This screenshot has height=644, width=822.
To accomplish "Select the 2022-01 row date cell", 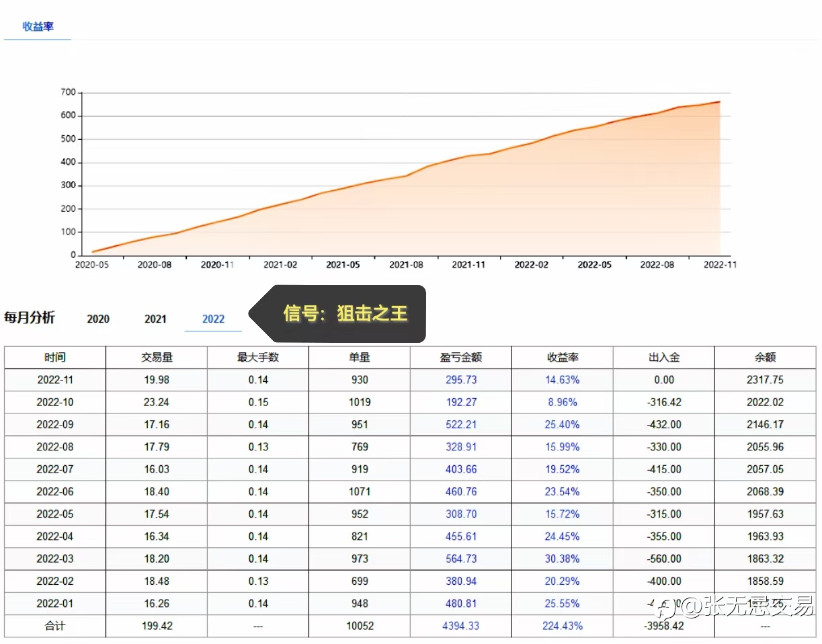I will pos(55,604).
